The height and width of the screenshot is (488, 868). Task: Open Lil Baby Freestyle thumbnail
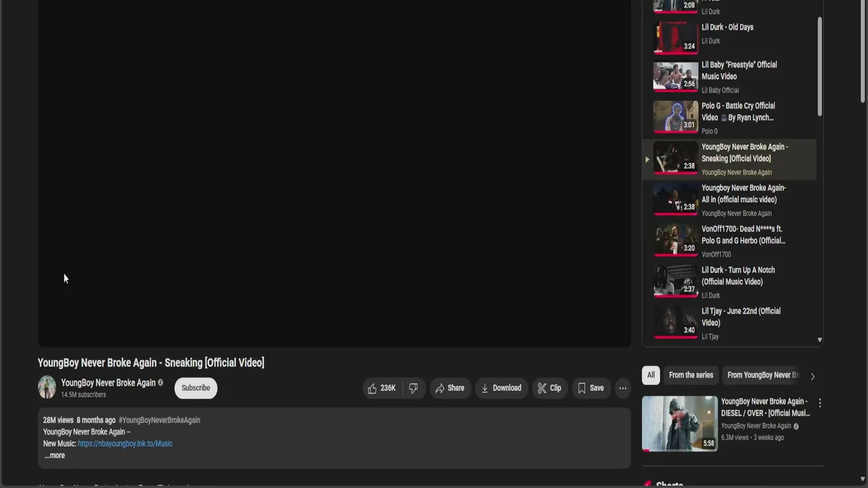click(675, 77)
